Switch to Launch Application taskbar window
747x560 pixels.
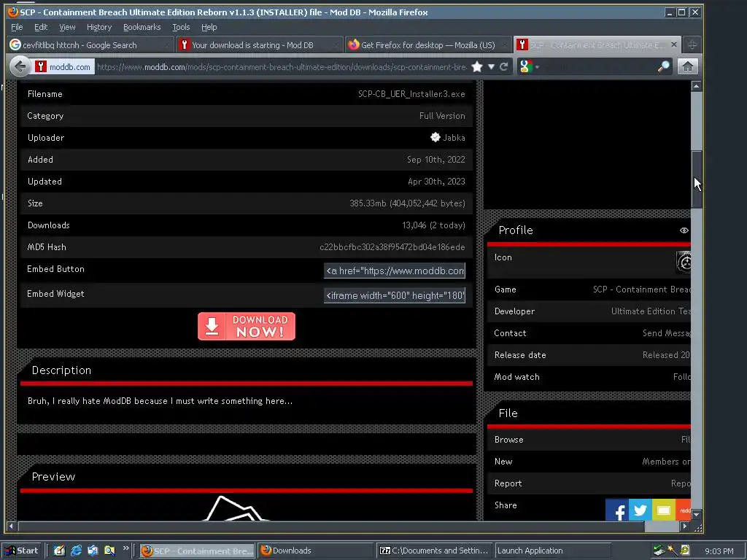pos(553,551)
